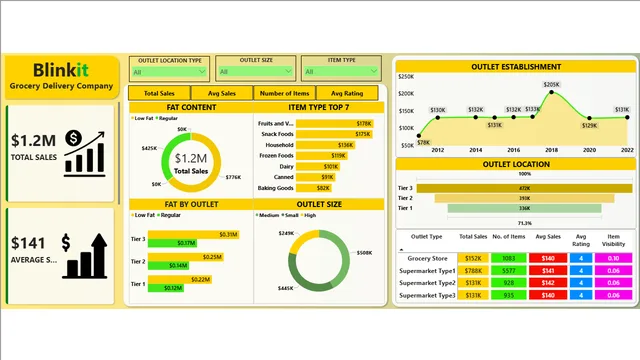Click the Small legend in Outlet Size
640x360 pixels.
[290, 215]
